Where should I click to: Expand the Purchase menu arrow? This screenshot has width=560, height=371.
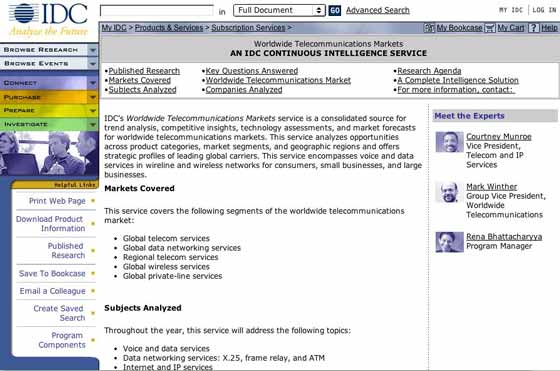93,97
